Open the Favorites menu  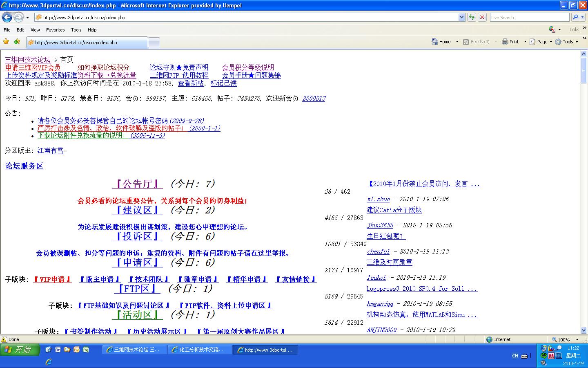point(56,30)
